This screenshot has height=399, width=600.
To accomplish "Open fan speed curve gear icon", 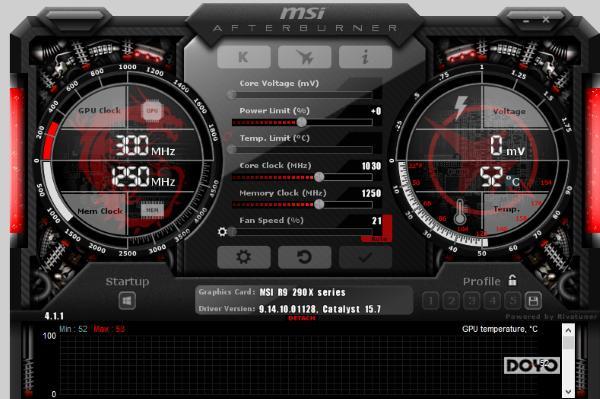I will pyautogui.click(x=222, y=232).
